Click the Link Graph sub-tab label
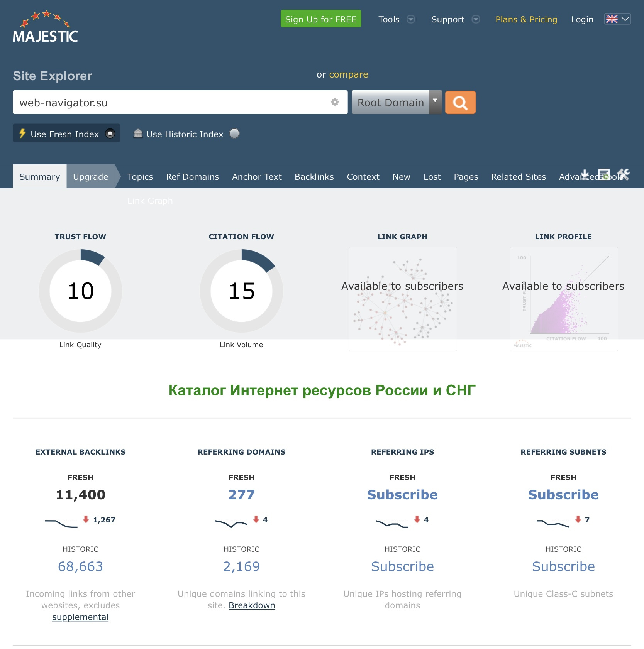Viewport: 644px width, 649px height. click(150, 201)
